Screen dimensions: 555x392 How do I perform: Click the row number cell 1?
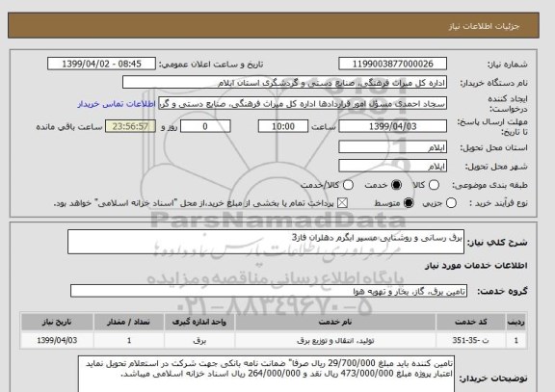pyautogui.click(x=516, y=341)
